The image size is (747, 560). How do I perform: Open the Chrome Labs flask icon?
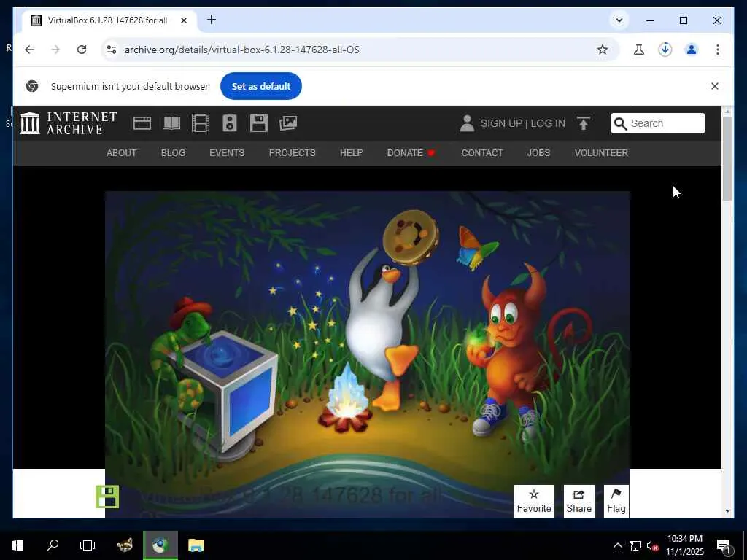pos(639,50)
